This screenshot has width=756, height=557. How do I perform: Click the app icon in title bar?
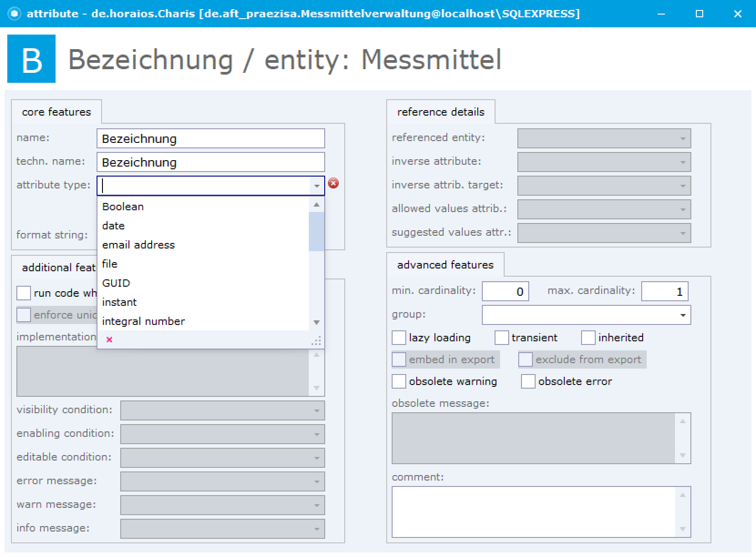tap(15, 14)
